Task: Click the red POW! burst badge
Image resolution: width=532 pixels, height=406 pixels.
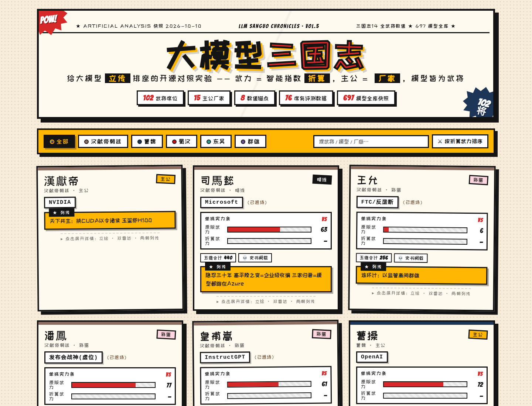Action: [52, 22]
